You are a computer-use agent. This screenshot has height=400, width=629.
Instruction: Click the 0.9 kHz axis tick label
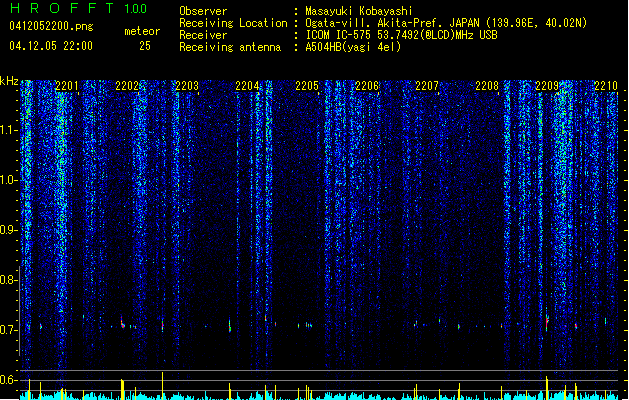pyautogui.click(x=8, y=230)
